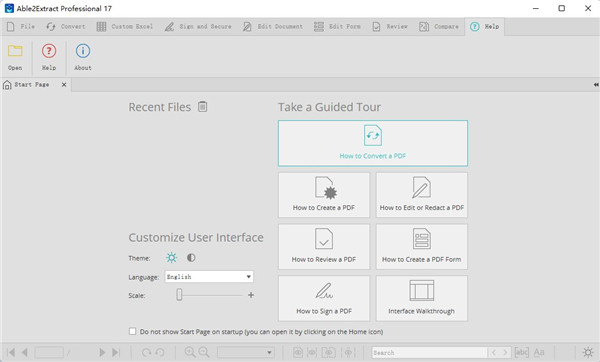
Task: Switch to the Edit Document tab
Action: pyautogui.click(x=273, y=26)
